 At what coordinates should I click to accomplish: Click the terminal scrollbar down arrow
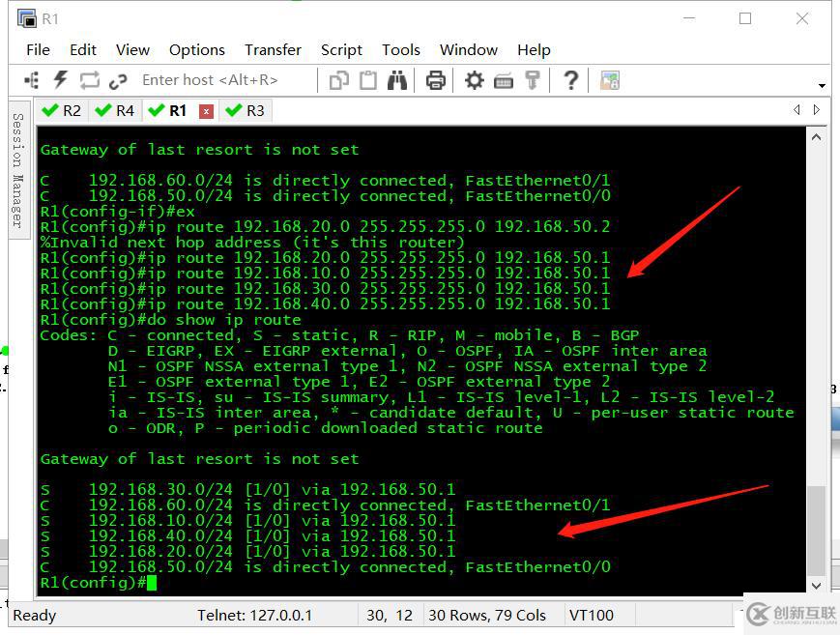click(817, 586)
